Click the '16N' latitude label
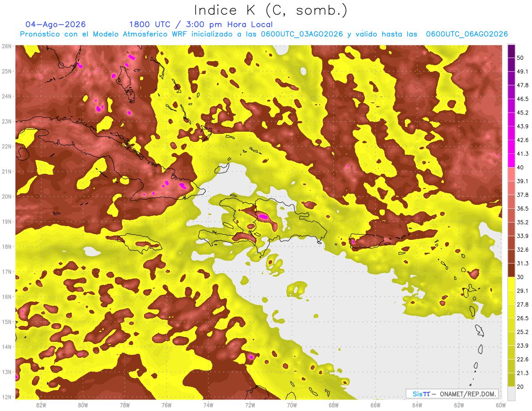 pyautogui.click(x=6, y=297)
